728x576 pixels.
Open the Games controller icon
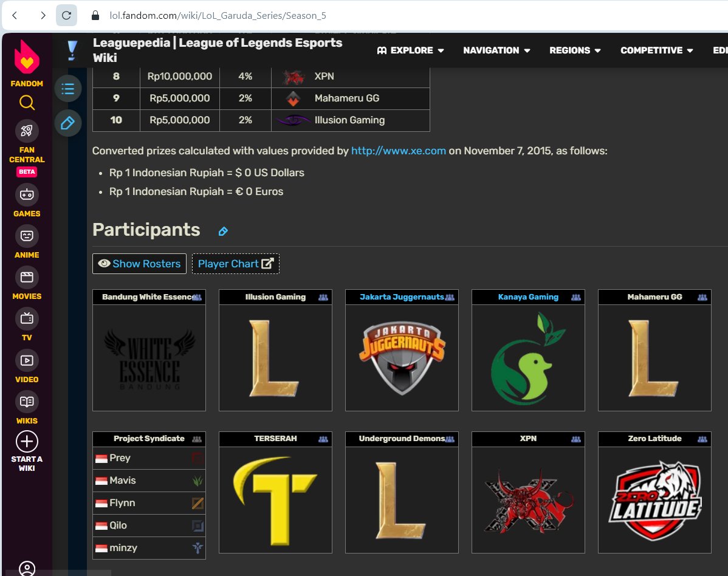pyautogui.click(x=27, y=194)
